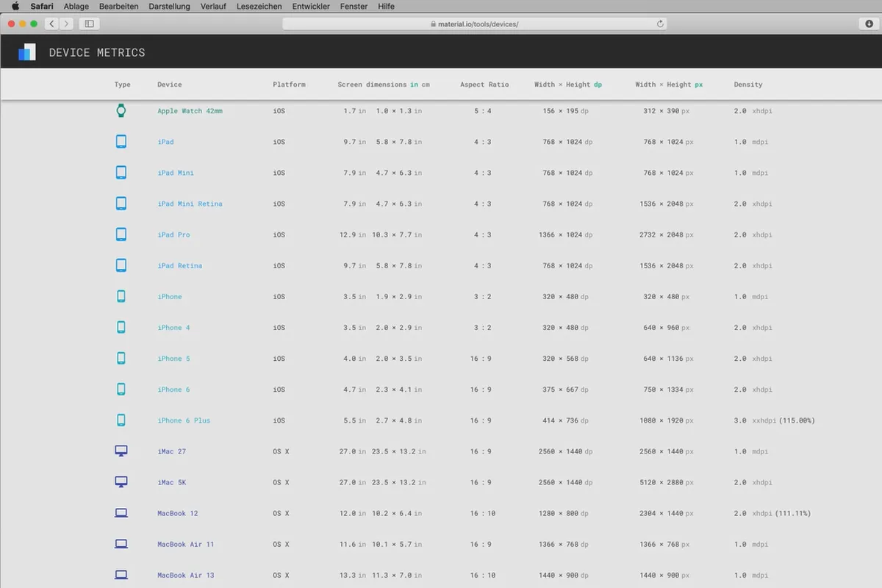Select the iPad Mini Retina device name
The image size is (882, 588).
pyautogui.click(x=190, y=204)
